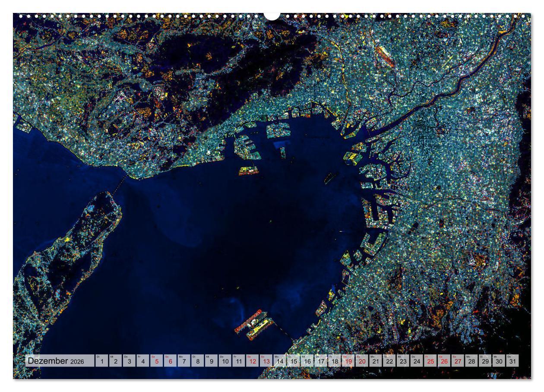Screen dimensions: 544x392
Task: Select red date 26 cell
Action: 444,361
